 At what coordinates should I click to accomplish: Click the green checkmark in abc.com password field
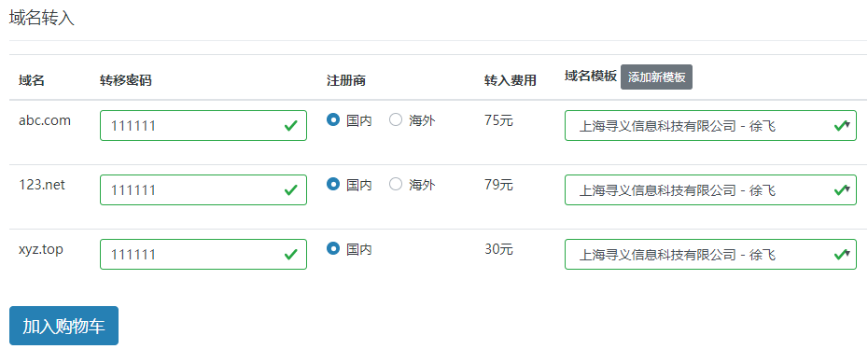290,126
